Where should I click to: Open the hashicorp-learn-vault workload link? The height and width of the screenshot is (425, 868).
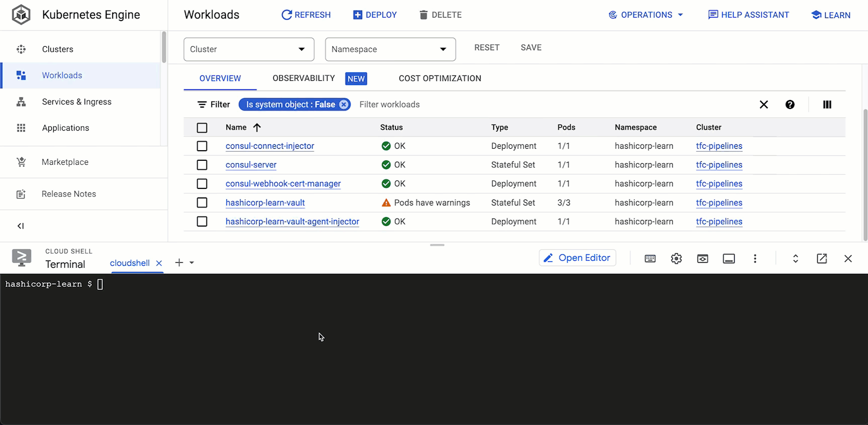[x=265, y=203]
